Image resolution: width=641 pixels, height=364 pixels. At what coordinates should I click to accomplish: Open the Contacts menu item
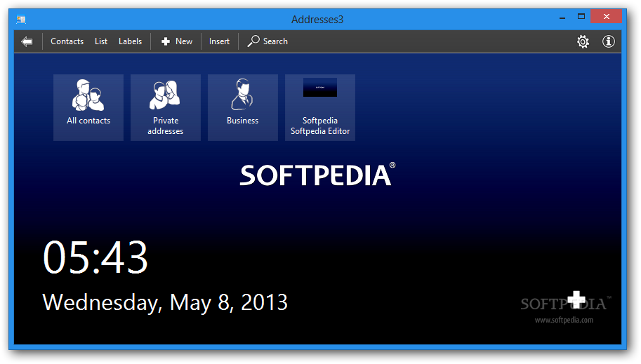pos(67,41)
